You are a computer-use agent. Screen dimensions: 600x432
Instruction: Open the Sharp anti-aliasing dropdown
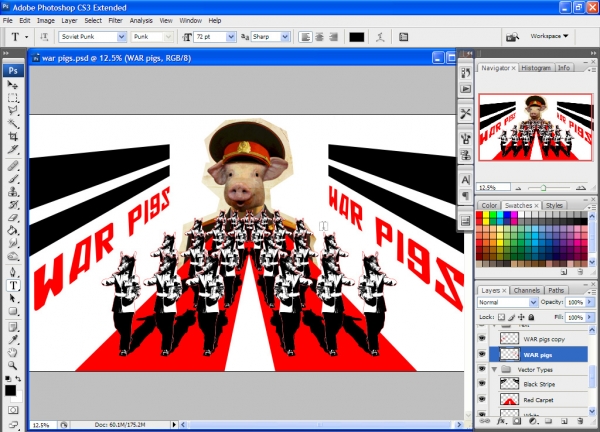pyautogui.click(x=285, y=37)
